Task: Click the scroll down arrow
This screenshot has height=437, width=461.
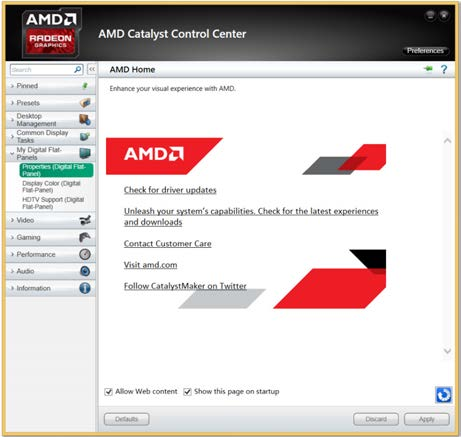Action: [447, 351]
